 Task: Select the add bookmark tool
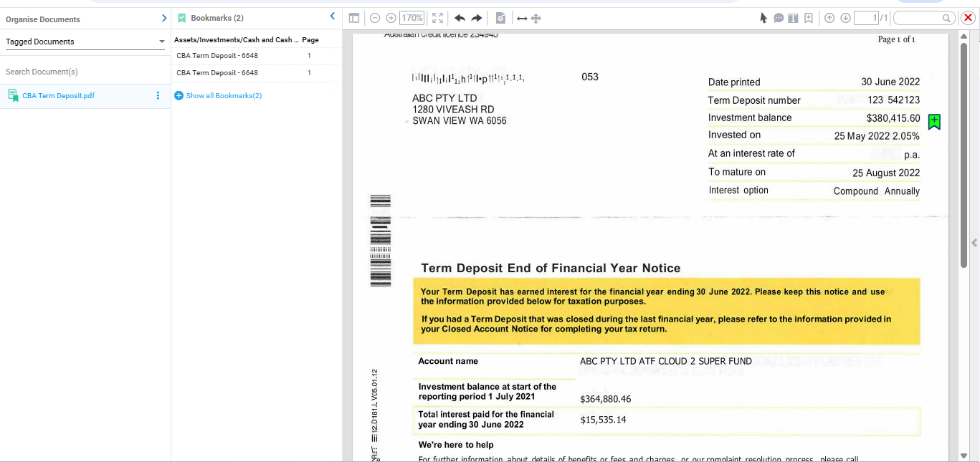click(x=809, y=18)
